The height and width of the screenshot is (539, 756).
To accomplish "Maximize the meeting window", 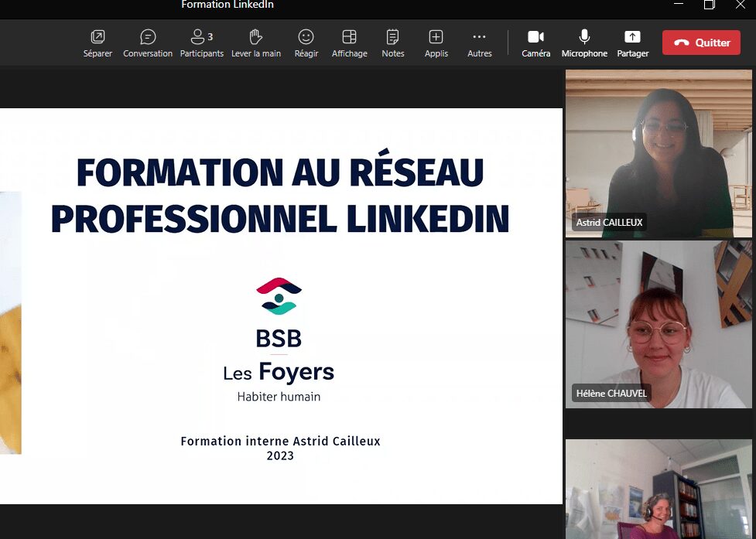I will [709, 5].
